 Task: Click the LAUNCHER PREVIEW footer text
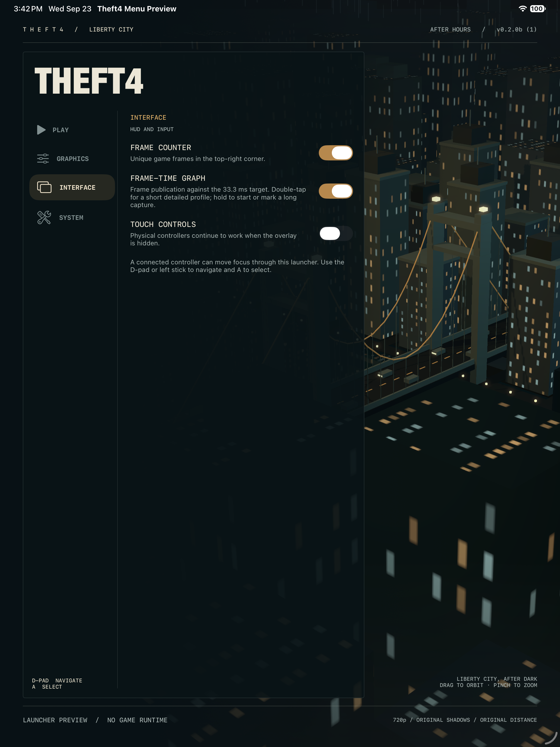55,720
